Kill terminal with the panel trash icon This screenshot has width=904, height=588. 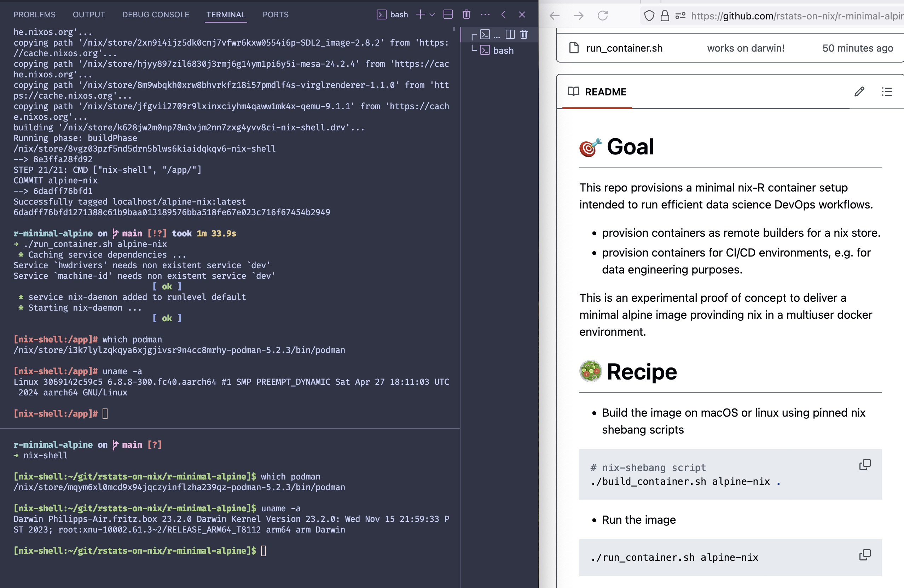(x=467, y=14)
